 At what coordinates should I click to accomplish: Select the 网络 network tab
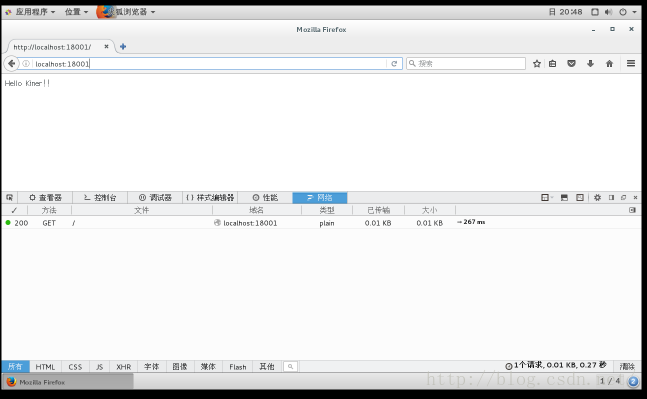point(320,198)
